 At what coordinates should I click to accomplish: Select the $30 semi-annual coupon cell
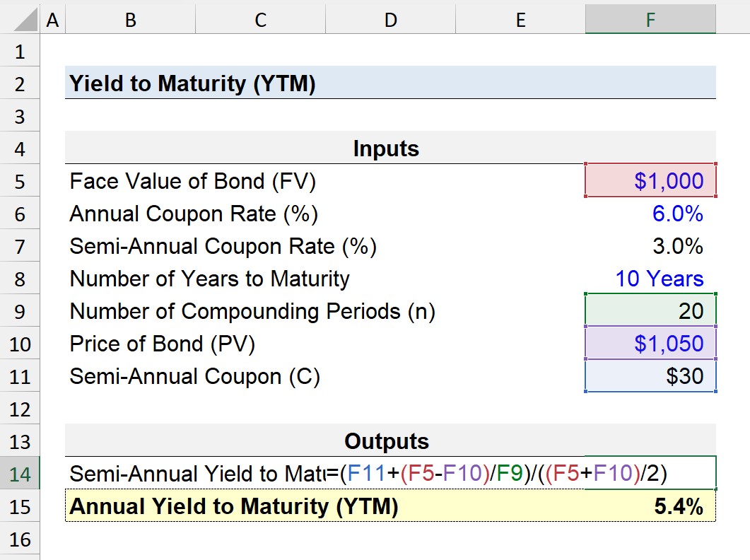coord(650,375)
